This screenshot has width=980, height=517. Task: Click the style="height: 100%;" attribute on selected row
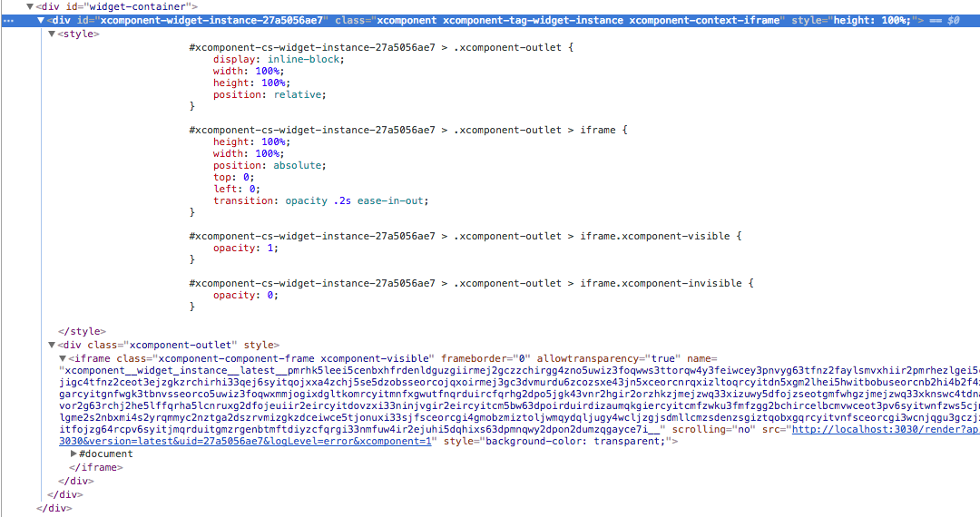(857, 21)
